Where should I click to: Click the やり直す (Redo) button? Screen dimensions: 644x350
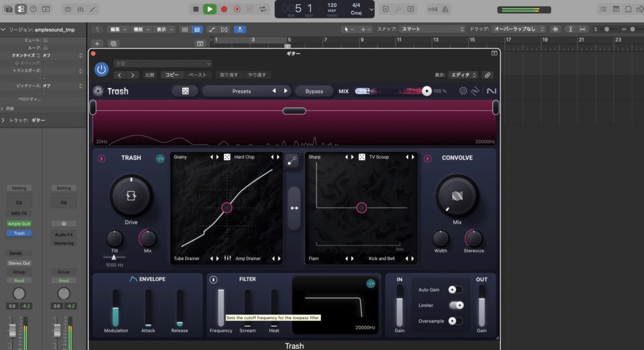257,75
